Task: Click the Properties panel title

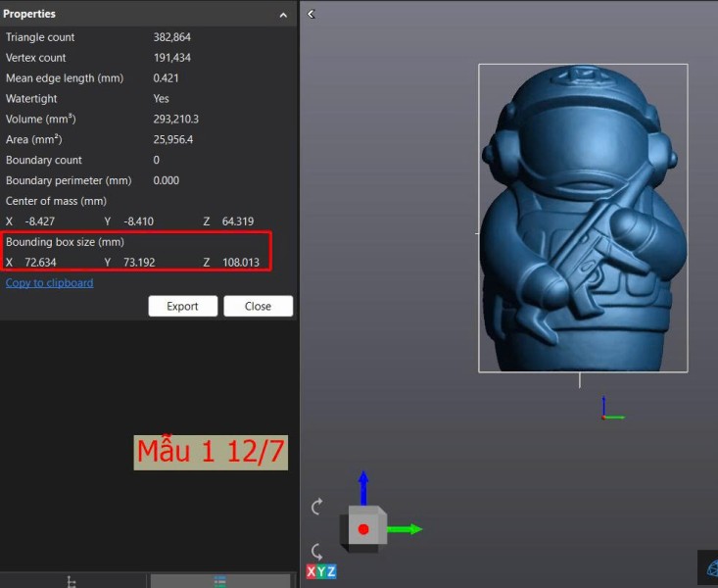Action: [28, 14]
